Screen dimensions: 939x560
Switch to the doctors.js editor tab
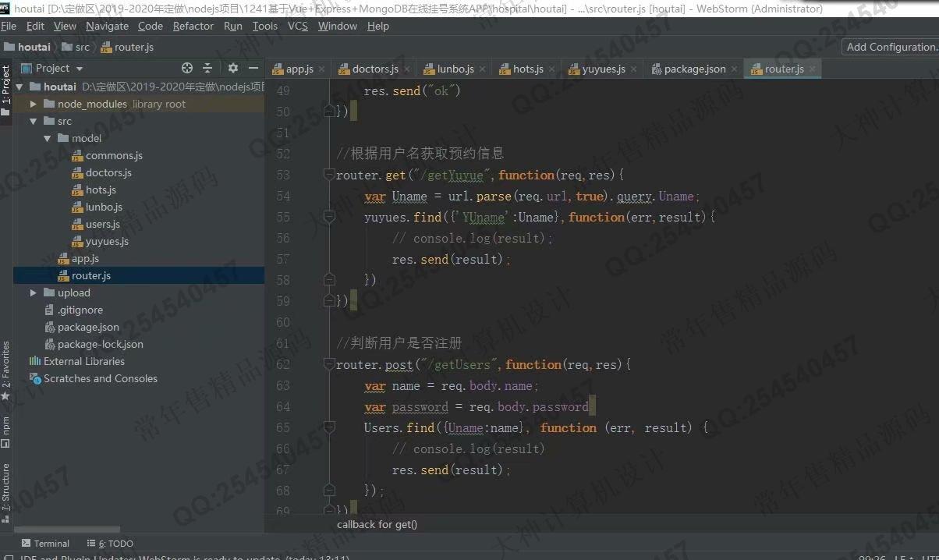(375, 69)
